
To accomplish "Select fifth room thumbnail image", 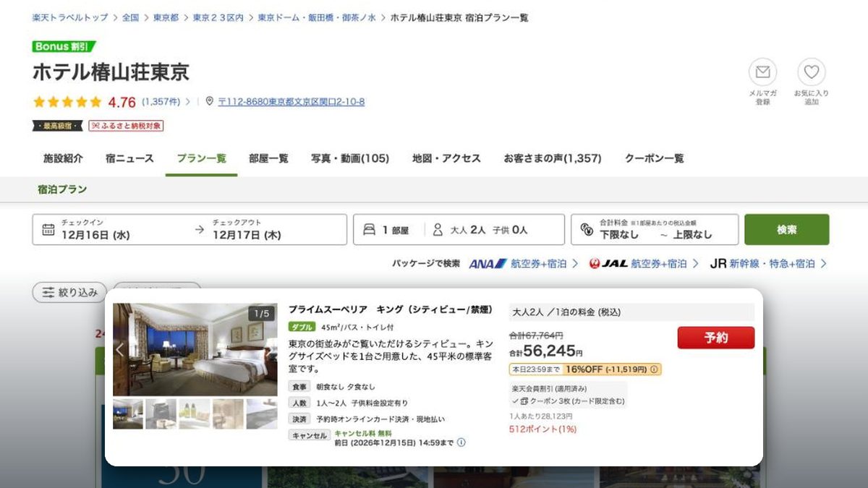I will point(262,414).
